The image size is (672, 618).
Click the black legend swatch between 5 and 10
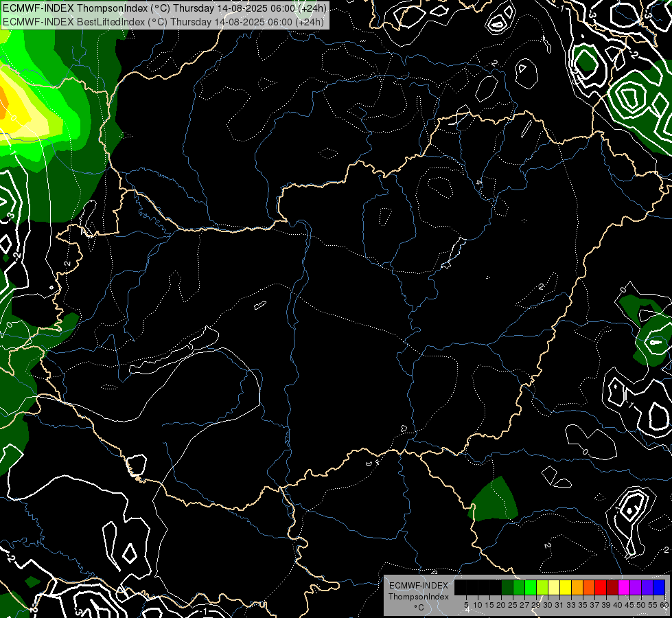click(472, 587)
